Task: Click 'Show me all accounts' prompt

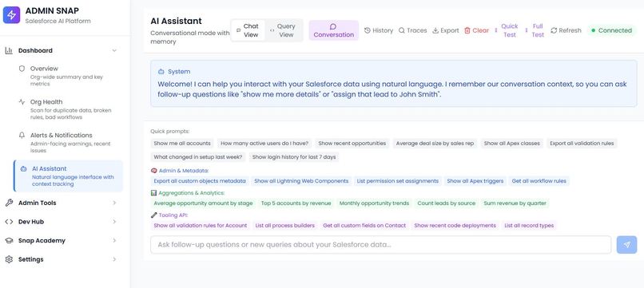Action: coord(182,144)
